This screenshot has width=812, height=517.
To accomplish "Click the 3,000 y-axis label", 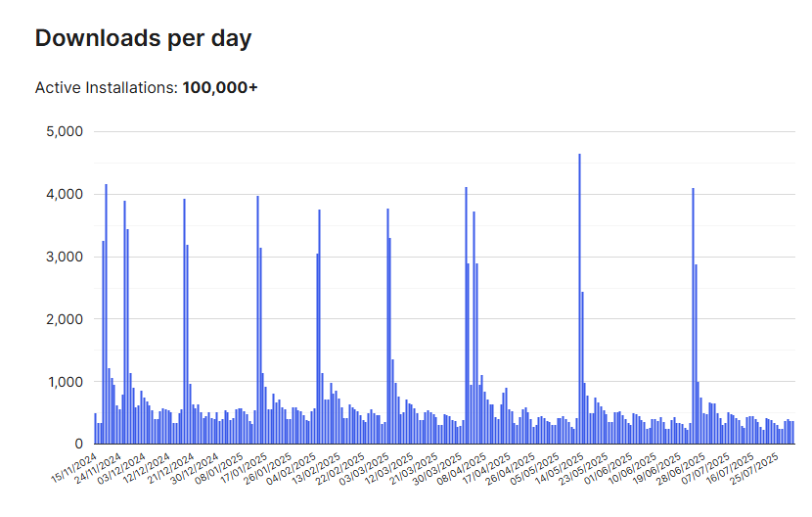I will coord(65,257).
